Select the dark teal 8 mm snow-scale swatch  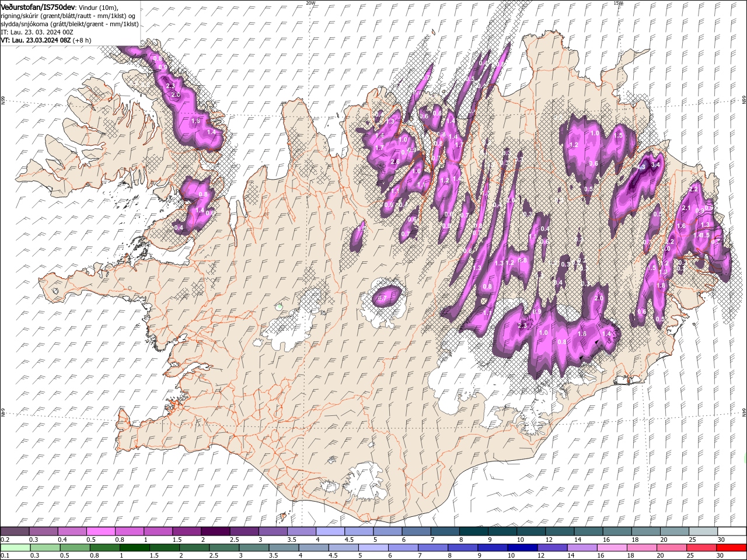[473, 531]
